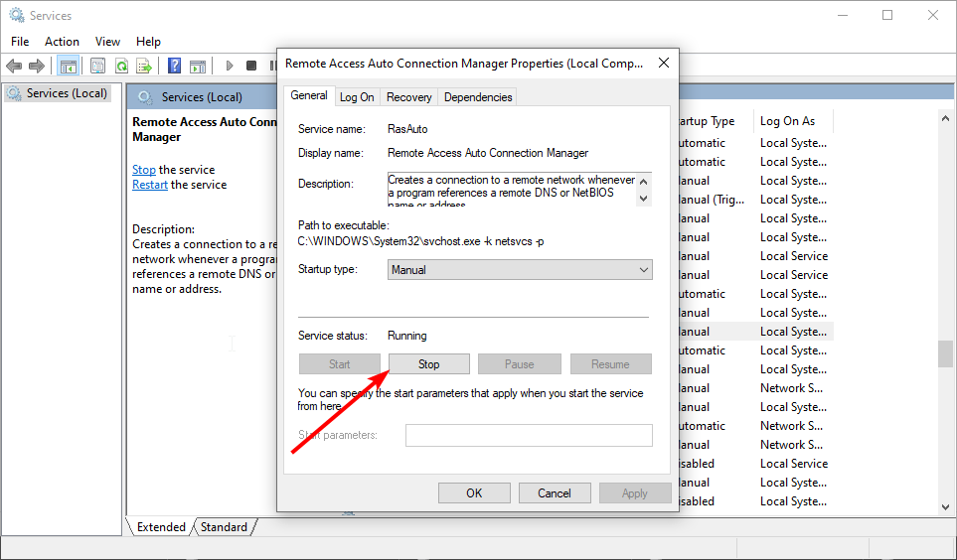Click the services list scrollbar up arrow

[x=945, y=118]
